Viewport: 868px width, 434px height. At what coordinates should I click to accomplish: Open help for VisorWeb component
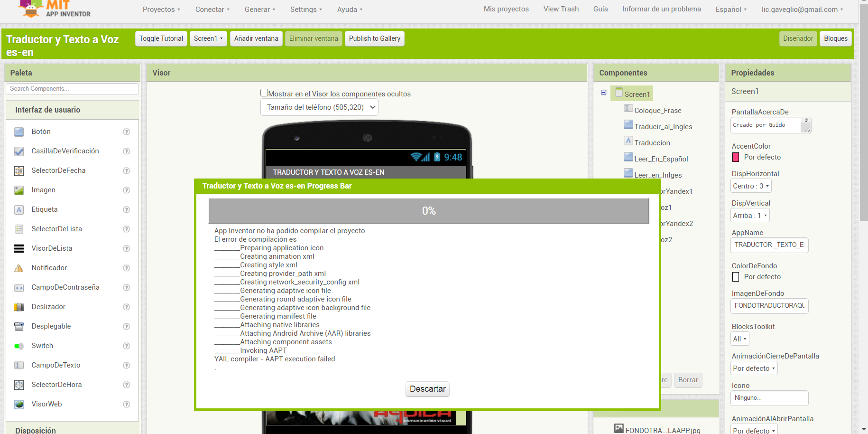(127, 405)
